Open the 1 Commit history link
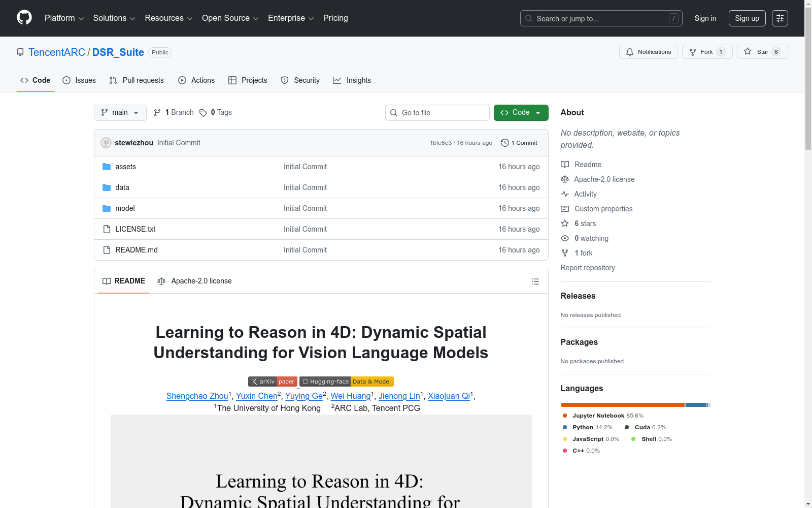This screenshot has height=508, width=812. pyautogui.click(x=519, y=143)
